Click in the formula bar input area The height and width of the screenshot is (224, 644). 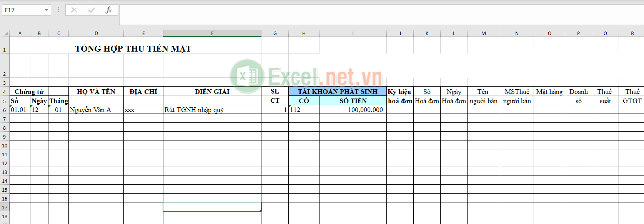tap(381, 15)
